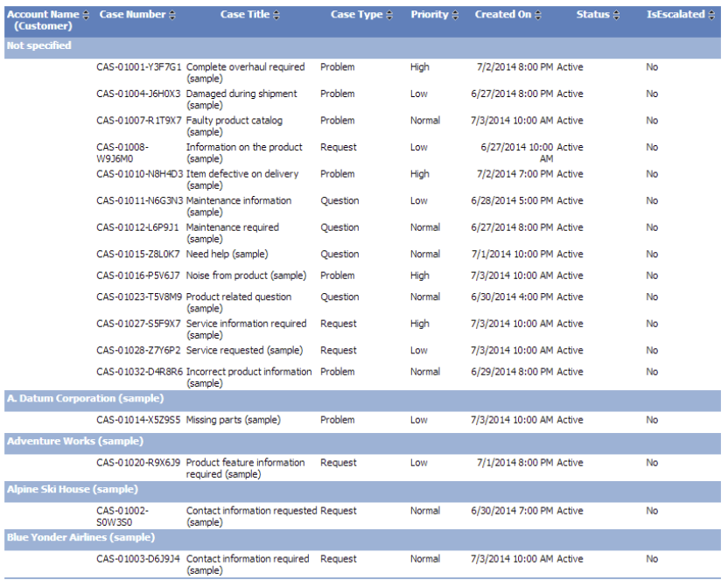Click title Item defective on delivery (sample)

click(x=242, y=180)
